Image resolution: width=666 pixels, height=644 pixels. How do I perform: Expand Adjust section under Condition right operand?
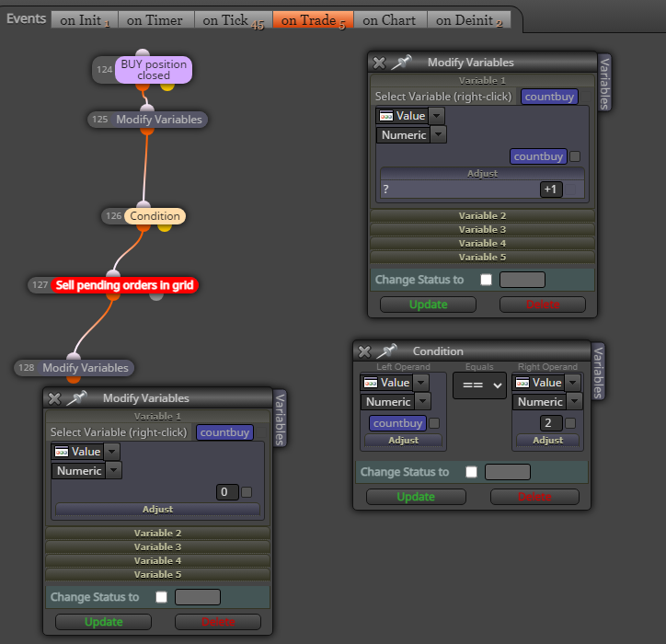point(547,440)
